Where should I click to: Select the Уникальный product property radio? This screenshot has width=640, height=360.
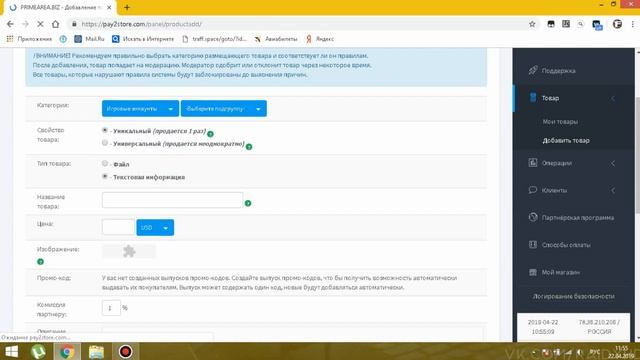pos(105,130)
